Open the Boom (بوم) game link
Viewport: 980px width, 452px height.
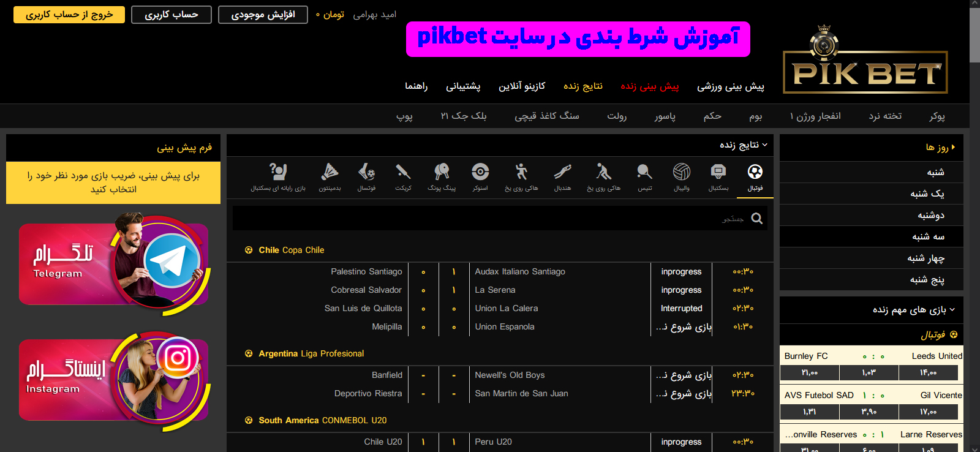click(756, 116)
